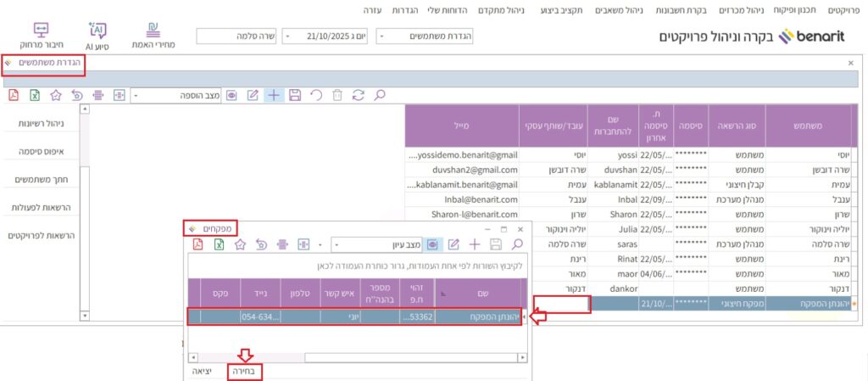Click the plus add-record icon in main toolbar

(x=274, y=95)
